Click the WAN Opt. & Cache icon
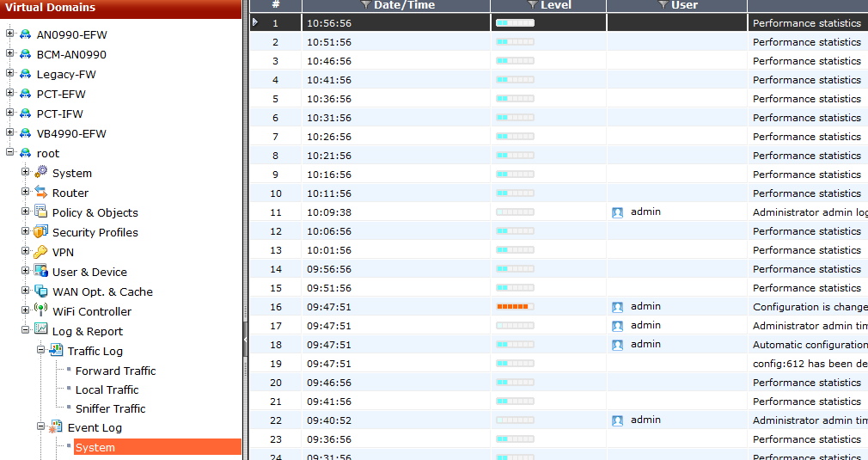Image resolution: width=868 pixels, height=460 pixels. [40, 291]
